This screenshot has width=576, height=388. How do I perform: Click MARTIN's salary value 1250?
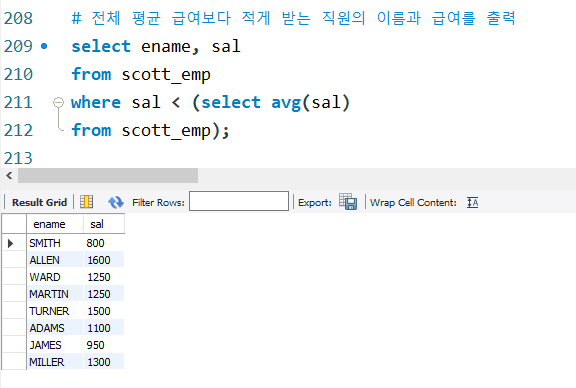tap(99, 294)
